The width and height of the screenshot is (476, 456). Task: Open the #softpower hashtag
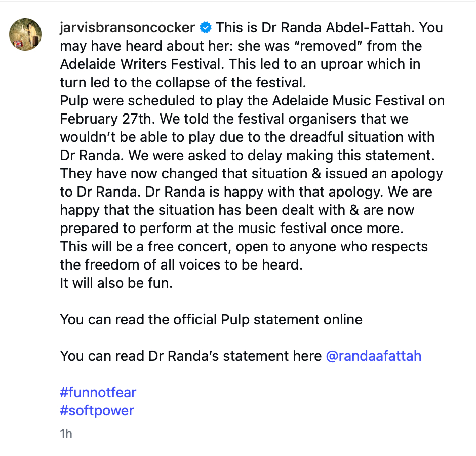coord(97,410)
